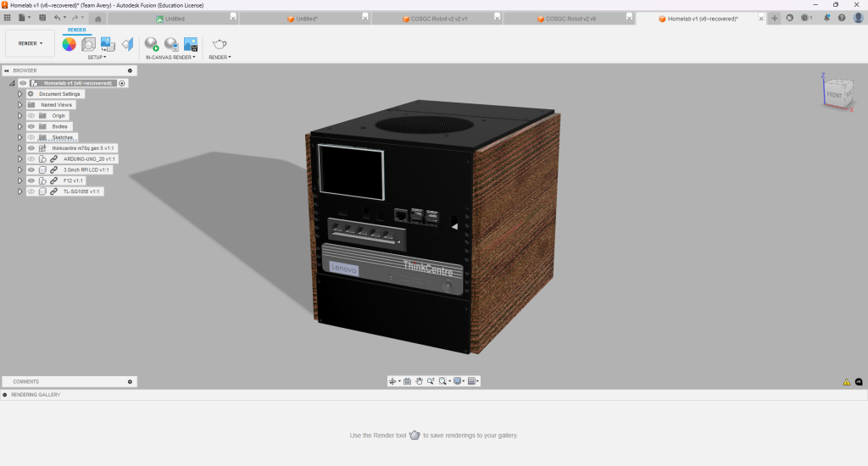Open the Job Status clock icon
This screenshot has width=868, height=466.
807,18
